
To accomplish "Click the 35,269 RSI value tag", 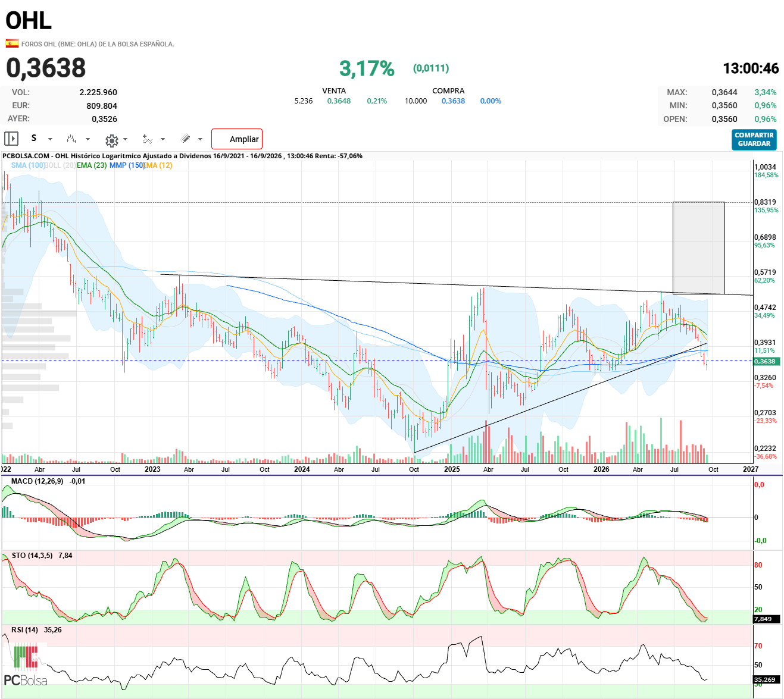I will pos(765,679).
